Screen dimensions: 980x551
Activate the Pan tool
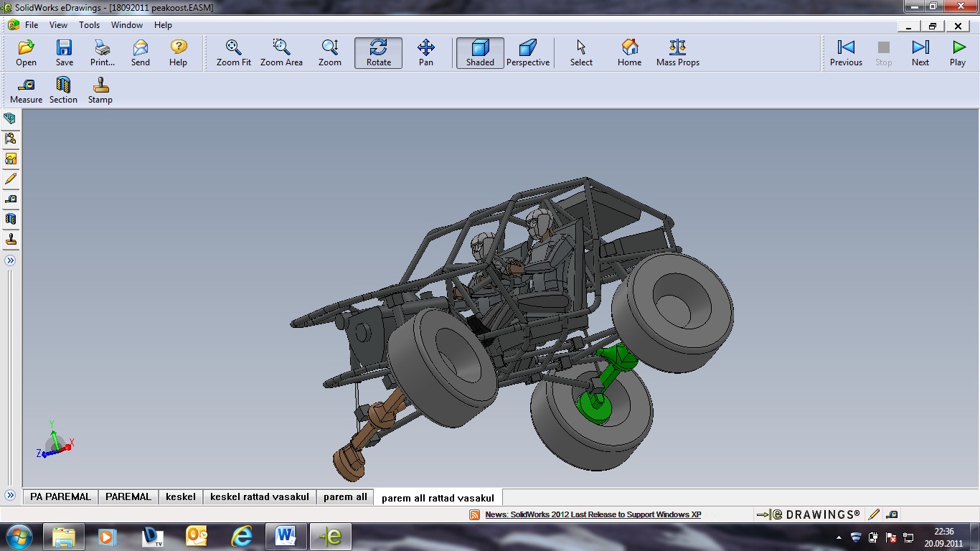point(426,53)
